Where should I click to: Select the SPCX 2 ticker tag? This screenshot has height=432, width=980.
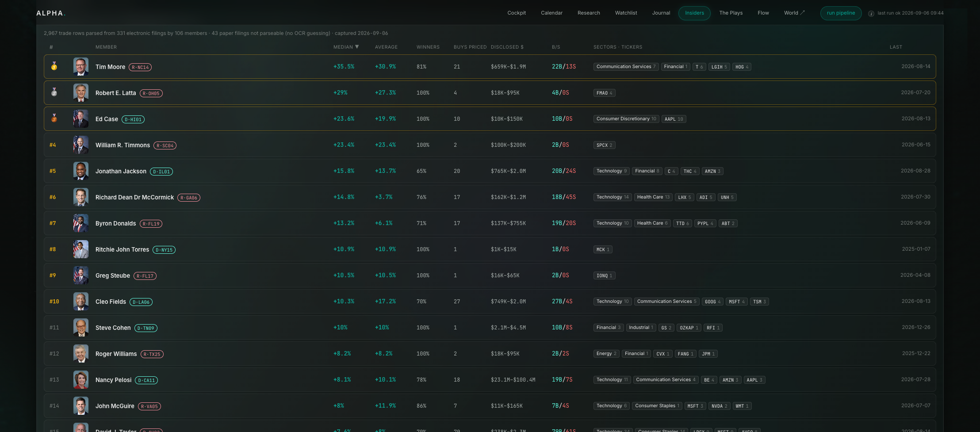(604, 145)
